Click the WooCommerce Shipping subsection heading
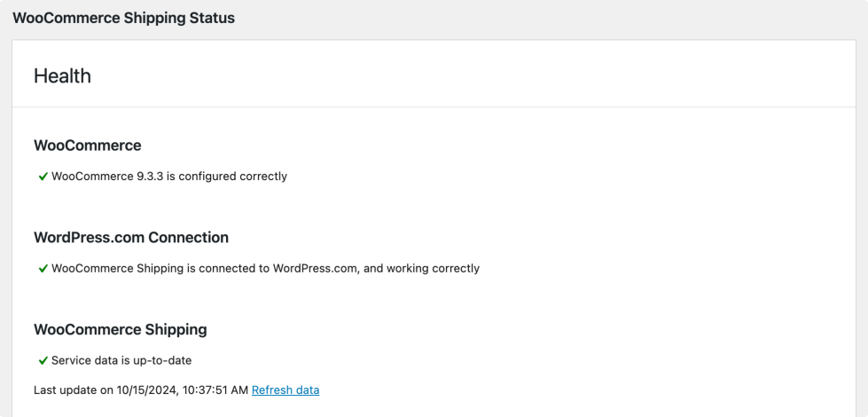868x417 pixels. coord(120,330)
